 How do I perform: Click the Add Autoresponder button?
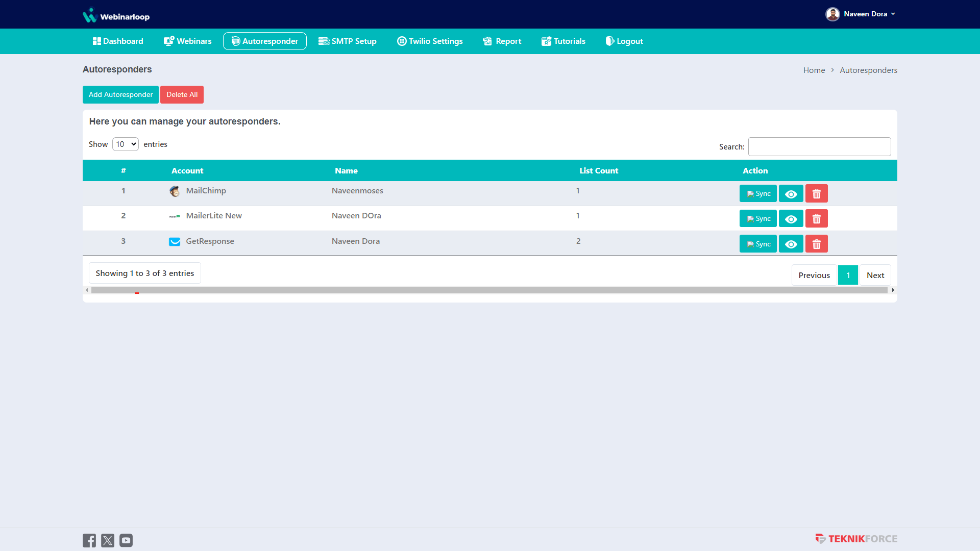[x=120, y=95]
